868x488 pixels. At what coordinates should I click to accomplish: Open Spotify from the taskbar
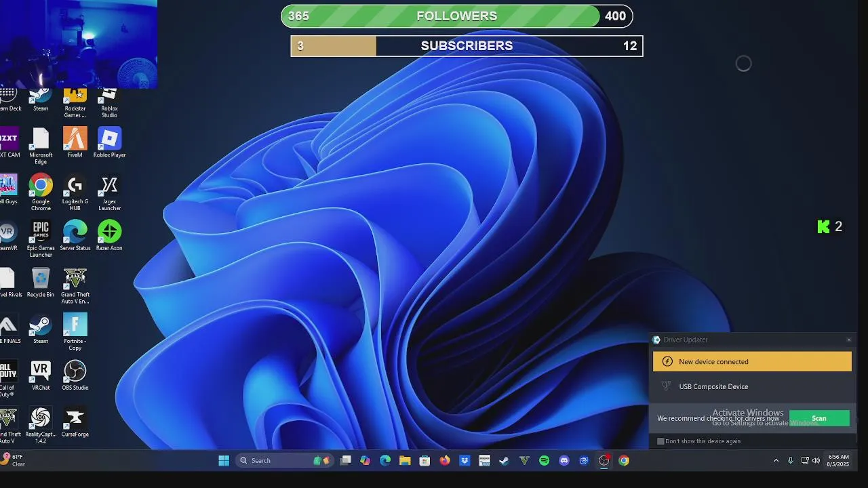tap(544, 461)
